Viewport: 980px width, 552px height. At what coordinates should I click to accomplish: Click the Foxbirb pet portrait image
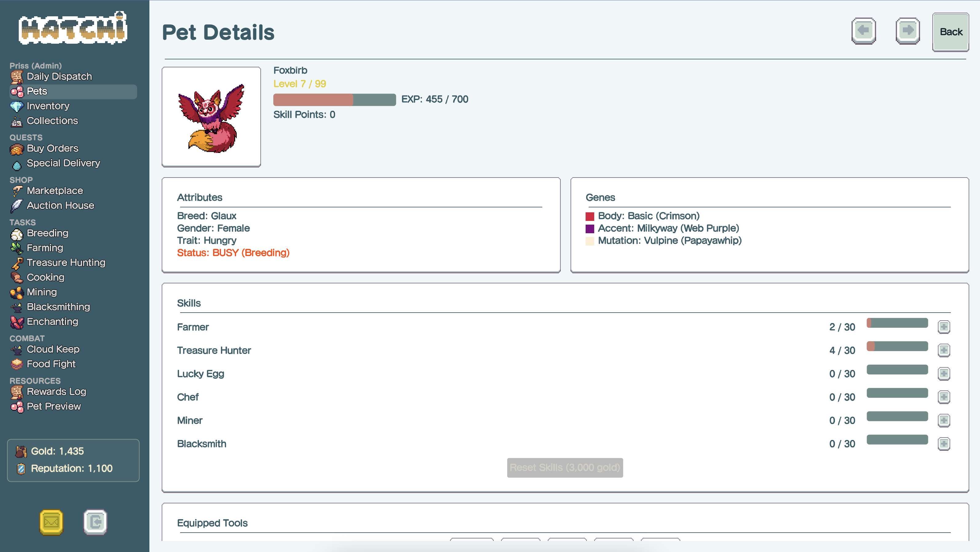point(211,117)
